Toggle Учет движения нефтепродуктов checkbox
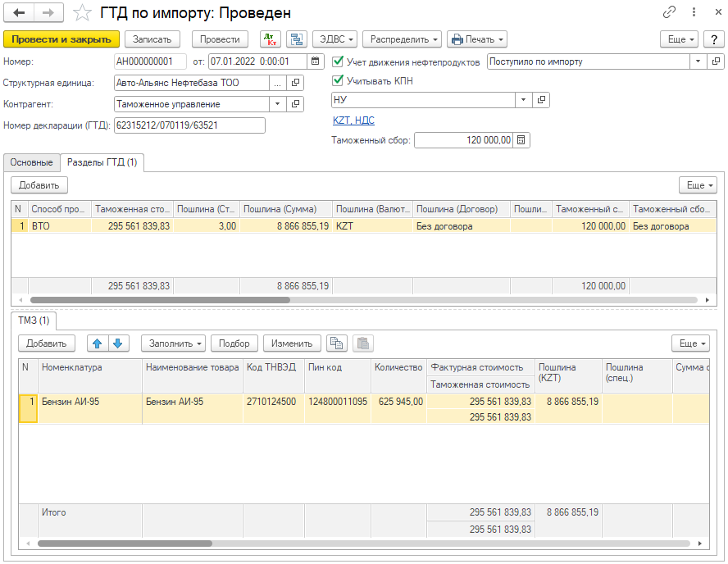 coord(339,61)
